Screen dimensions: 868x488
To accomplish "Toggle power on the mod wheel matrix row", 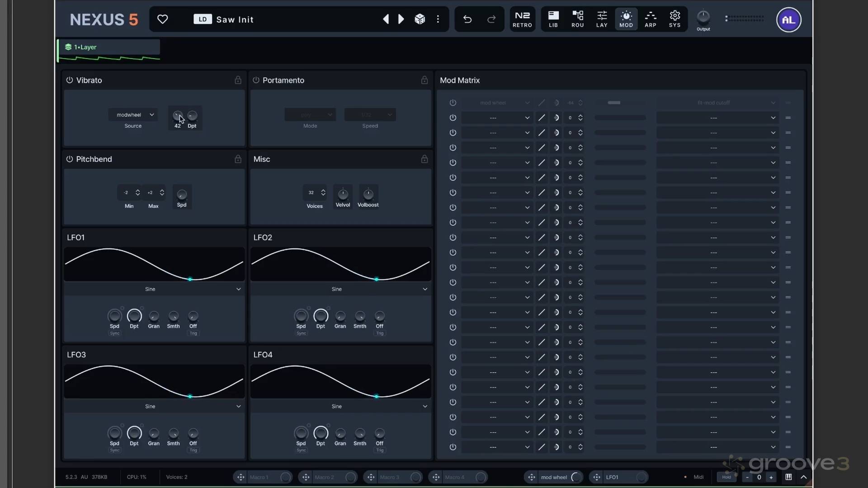I will (x=453, y=103).
